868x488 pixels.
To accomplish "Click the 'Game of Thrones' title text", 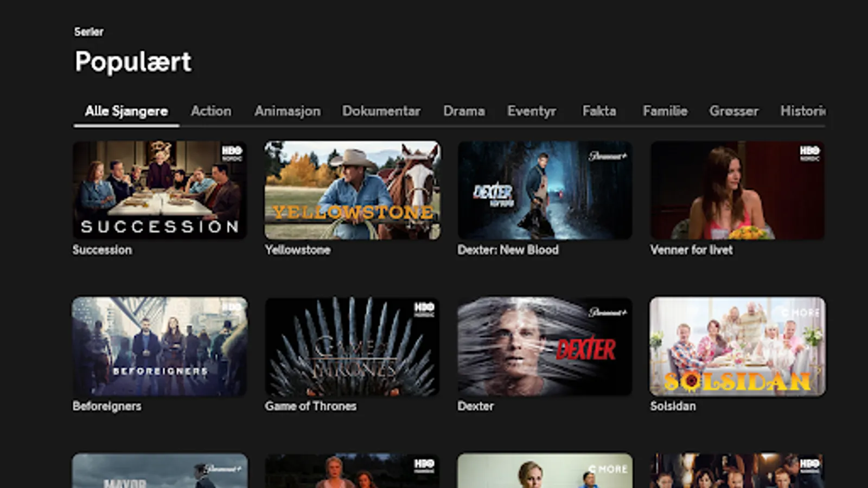I will [311, 406].
